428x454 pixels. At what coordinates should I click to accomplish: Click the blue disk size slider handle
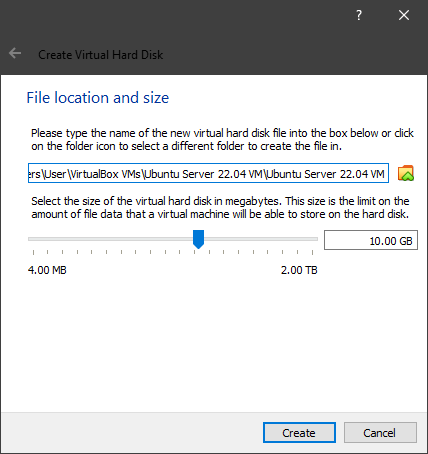(x=198, y=239)
